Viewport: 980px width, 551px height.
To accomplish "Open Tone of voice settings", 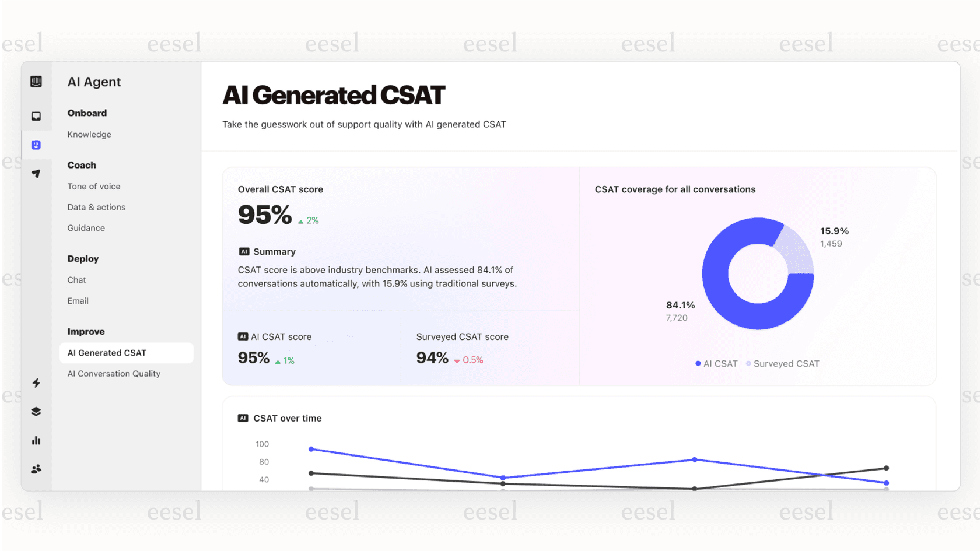I will (x=94, y=186).
